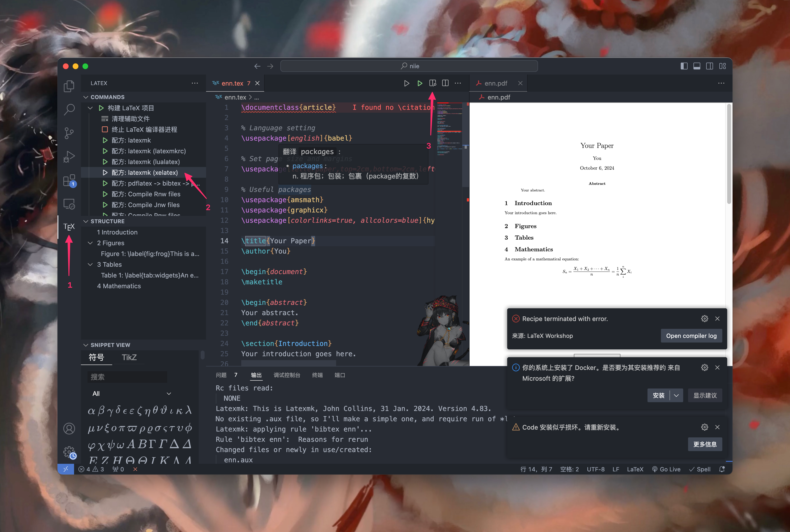Open the 终端 panel tab

pyautogui.click(x=318, y=375)
